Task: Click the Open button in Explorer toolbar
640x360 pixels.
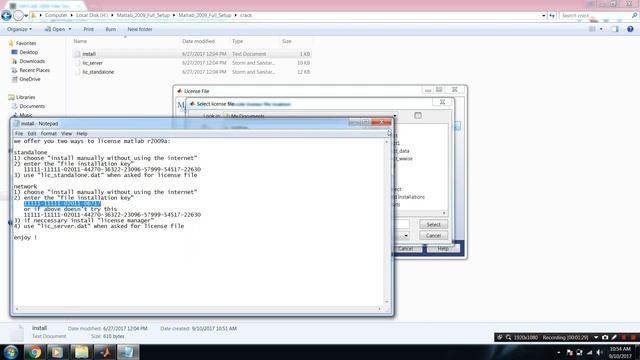Action: click(x=55, y=29)
